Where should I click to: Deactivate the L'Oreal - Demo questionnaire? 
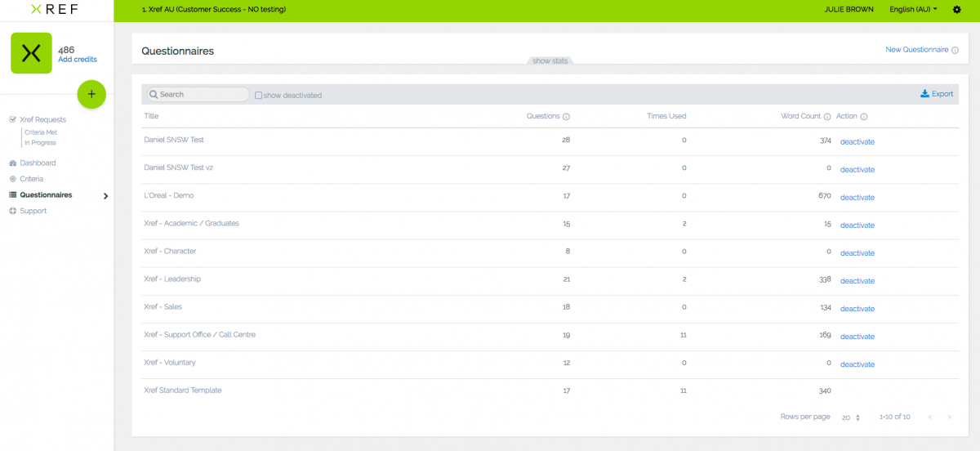[x=857, y=198]
